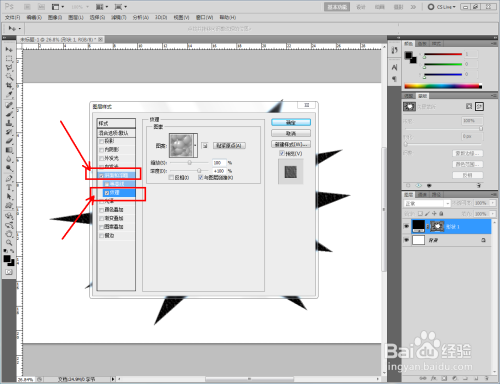This screenshot has height=384, width=500.
Task: Click the Snap to Origin button
Action: [x=229, y=145]
